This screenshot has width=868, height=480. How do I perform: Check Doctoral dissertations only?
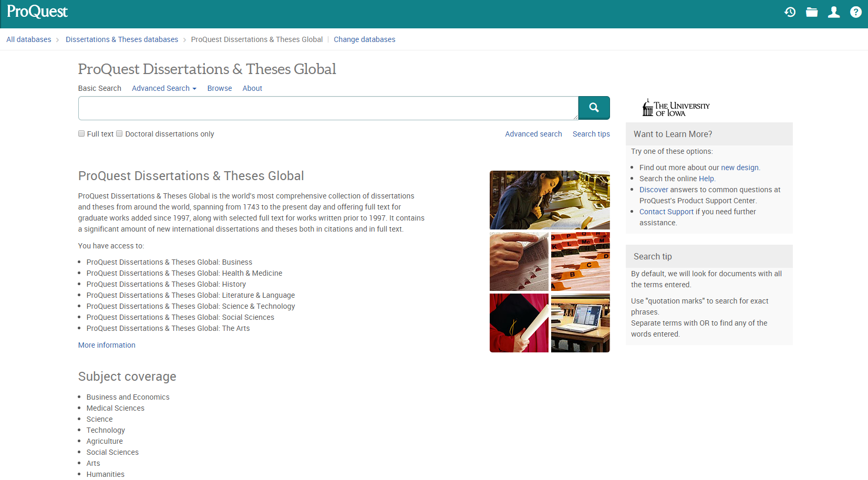click(119, 133)
